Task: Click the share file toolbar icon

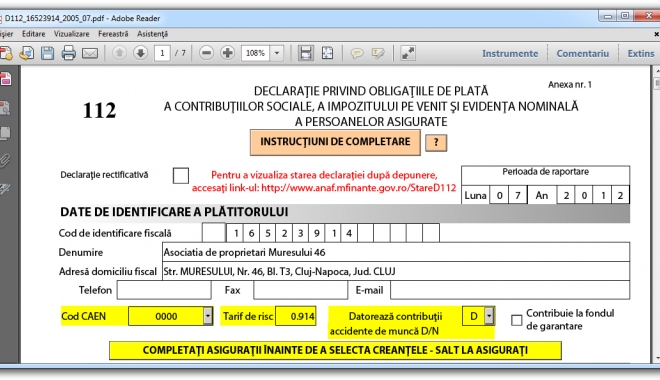Action: [27, 53]
